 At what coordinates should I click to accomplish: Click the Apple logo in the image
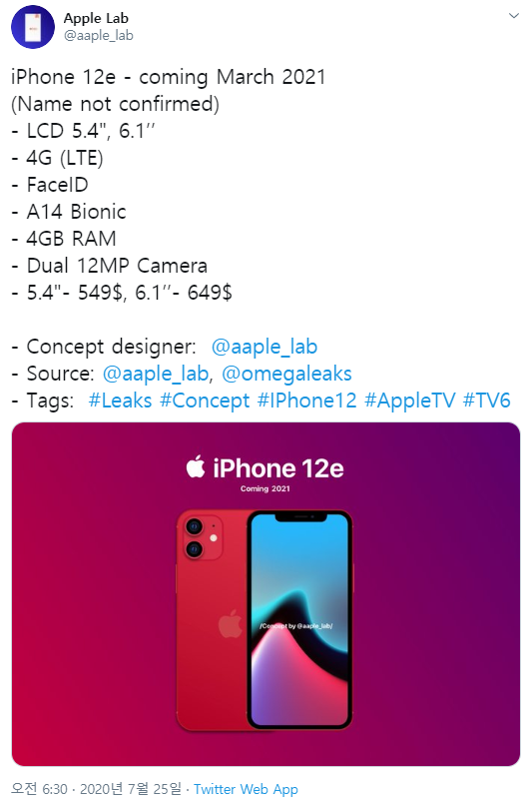point(196,466)
